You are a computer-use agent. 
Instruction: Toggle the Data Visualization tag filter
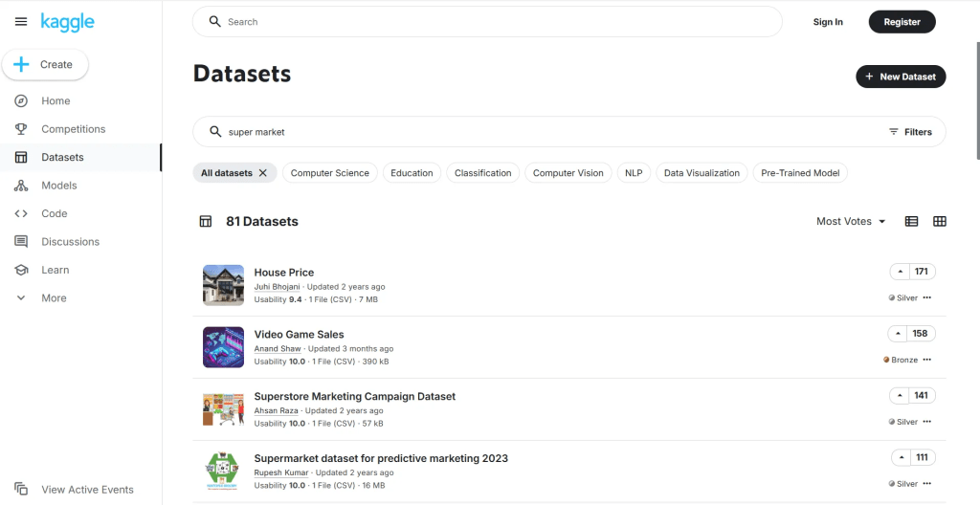tap(702, 173)
